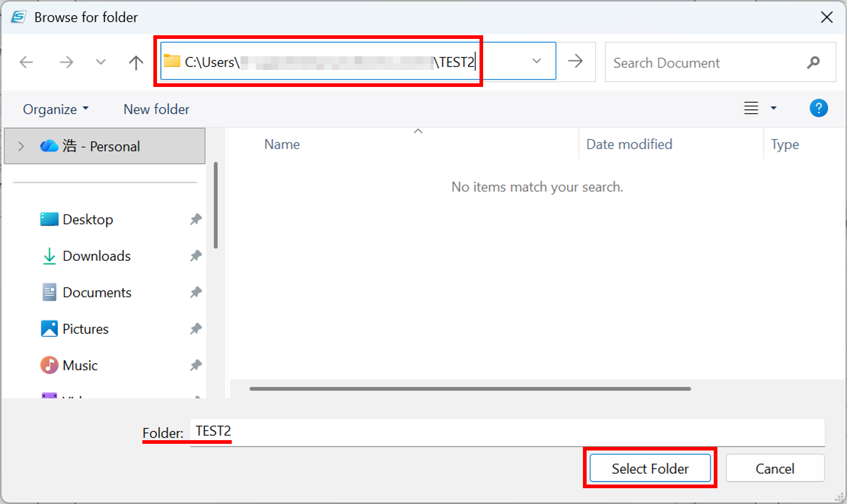Expand the OneDrive Personal tree node

[21, 146]
